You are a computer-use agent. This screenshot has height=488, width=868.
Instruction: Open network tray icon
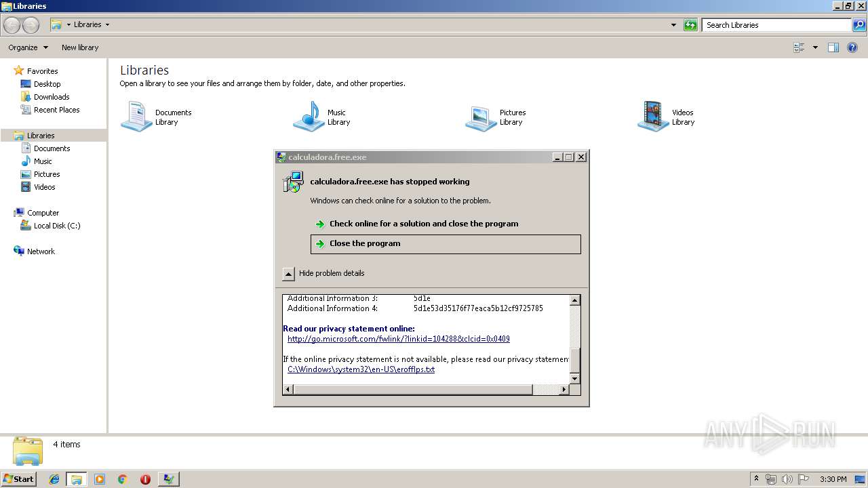[771, 479]
